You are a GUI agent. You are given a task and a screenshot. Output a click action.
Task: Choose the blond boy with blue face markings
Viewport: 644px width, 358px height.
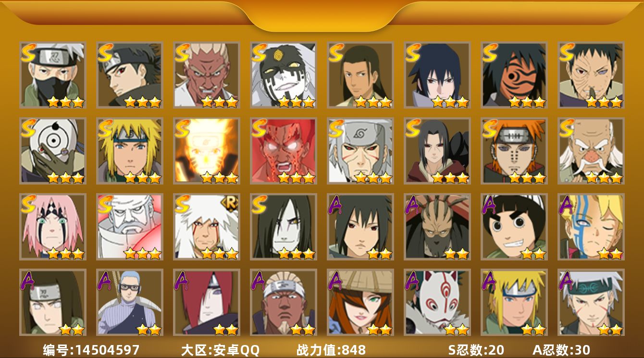(591, 227)
